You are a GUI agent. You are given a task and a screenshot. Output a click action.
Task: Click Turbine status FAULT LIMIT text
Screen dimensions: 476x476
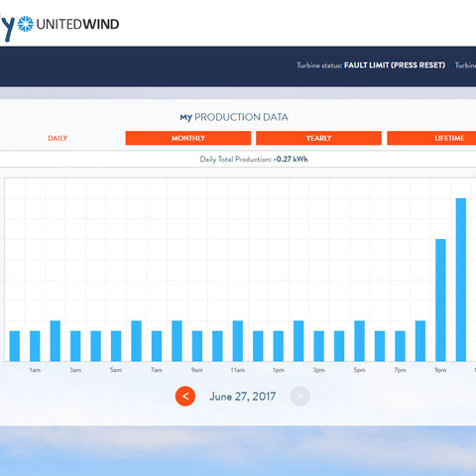click(371, 65)
